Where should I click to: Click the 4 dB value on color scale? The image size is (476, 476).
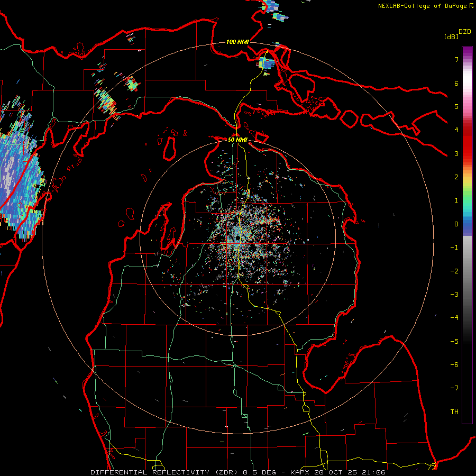coord(456,130)
